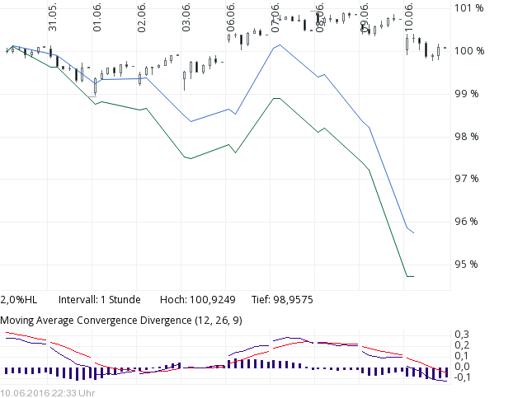Click the green line's lowest end point
This screenshot has width=532, height=398.
(x=410, y=276)
